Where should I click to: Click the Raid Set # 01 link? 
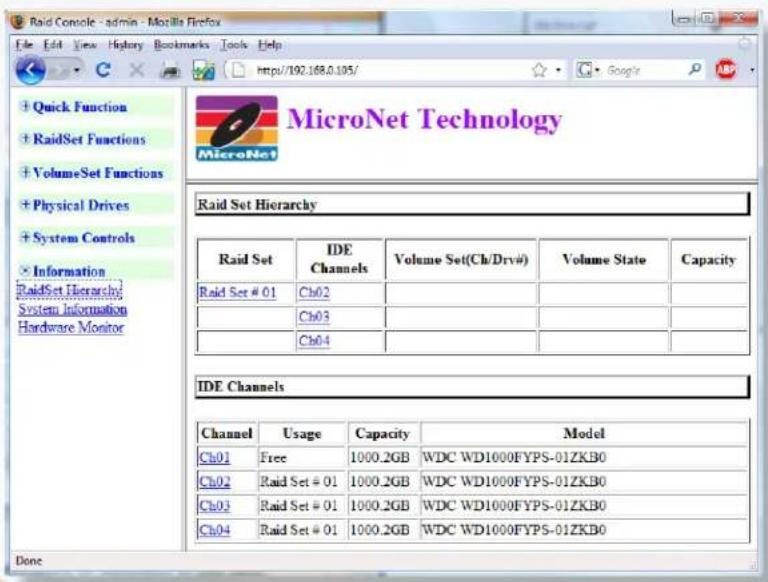(x=238, y=292)
